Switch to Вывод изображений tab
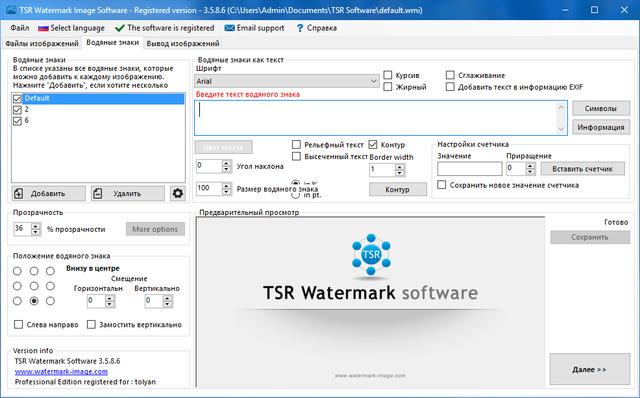 pos(183,43)
